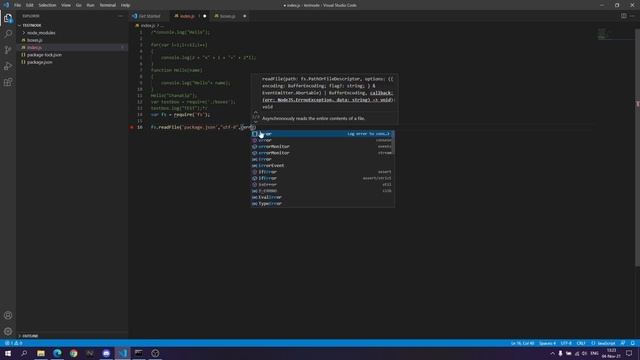Click errors and warnings status indicator
The image size is (640, 360).
(13, 343)
